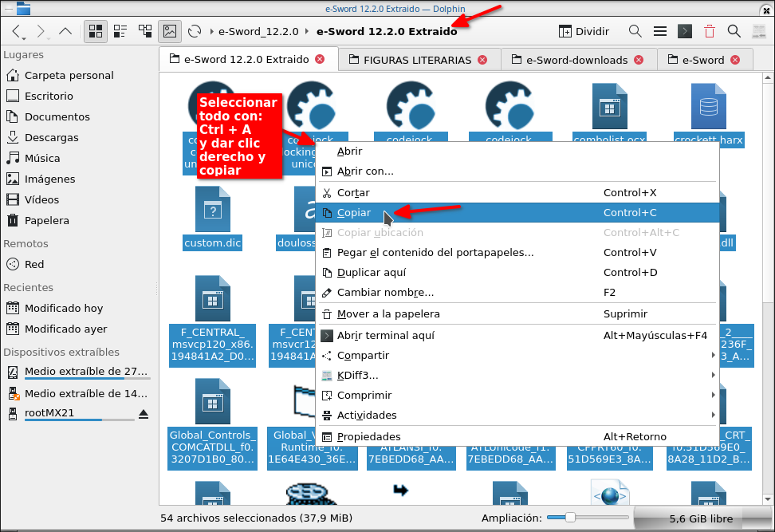Go back with the back arrow
Screen dimensions: 775x532
pos(18,32)
